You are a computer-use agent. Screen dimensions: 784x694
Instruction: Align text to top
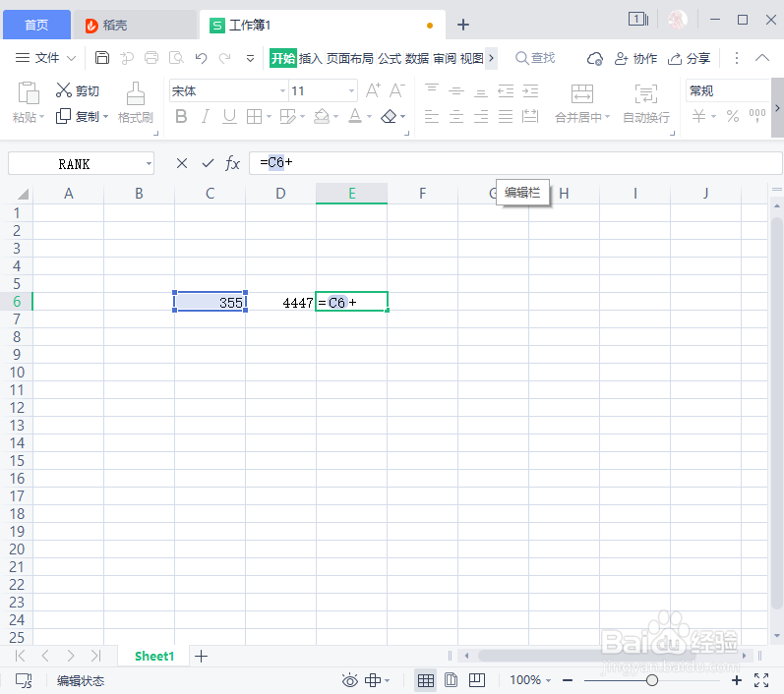click(x=432, y=90)
